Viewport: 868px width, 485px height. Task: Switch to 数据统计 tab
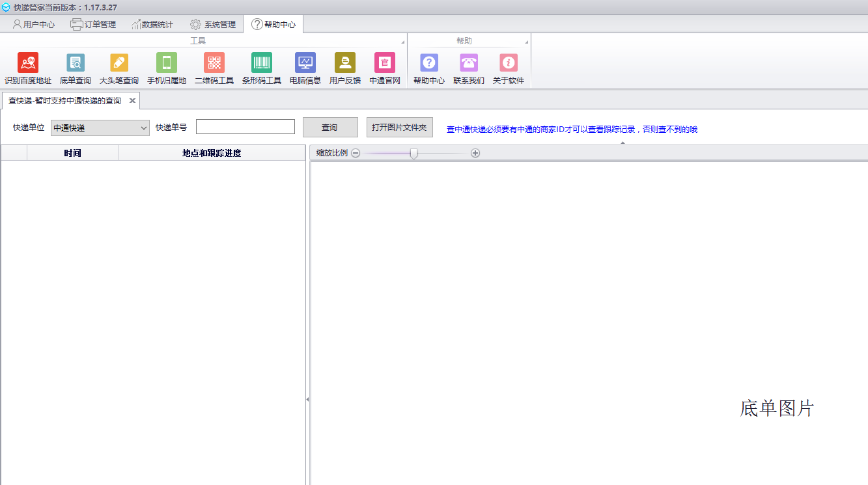tap(152, 25)
